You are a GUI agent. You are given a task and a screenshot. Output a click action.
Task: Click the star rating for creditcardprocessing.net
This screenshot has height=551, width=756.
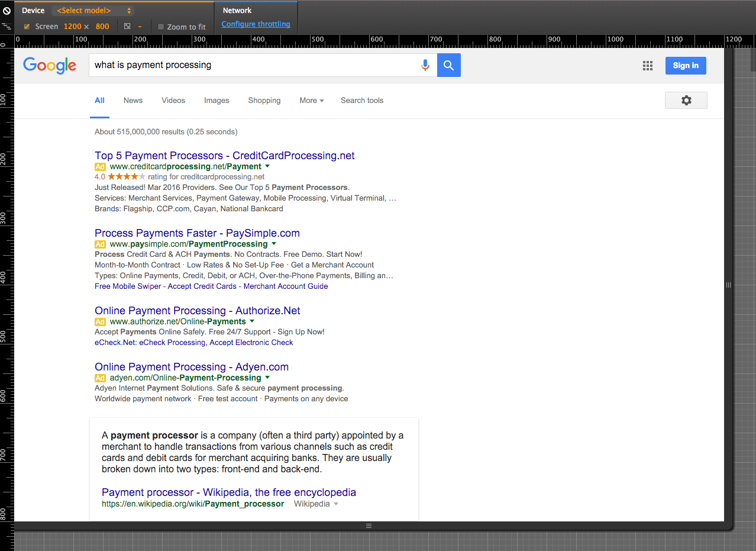point(127,176)
